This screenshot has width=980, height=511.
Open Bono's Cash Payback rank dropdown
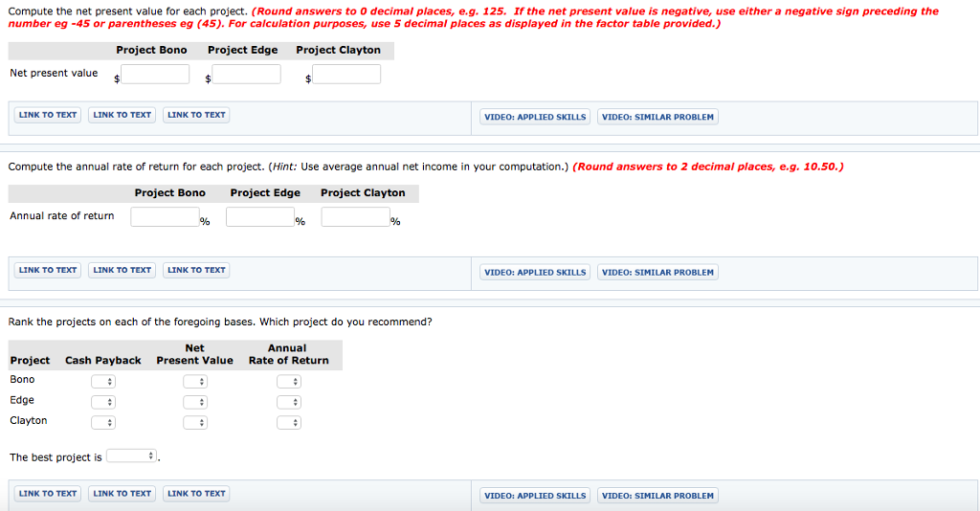tap(103, 381)
